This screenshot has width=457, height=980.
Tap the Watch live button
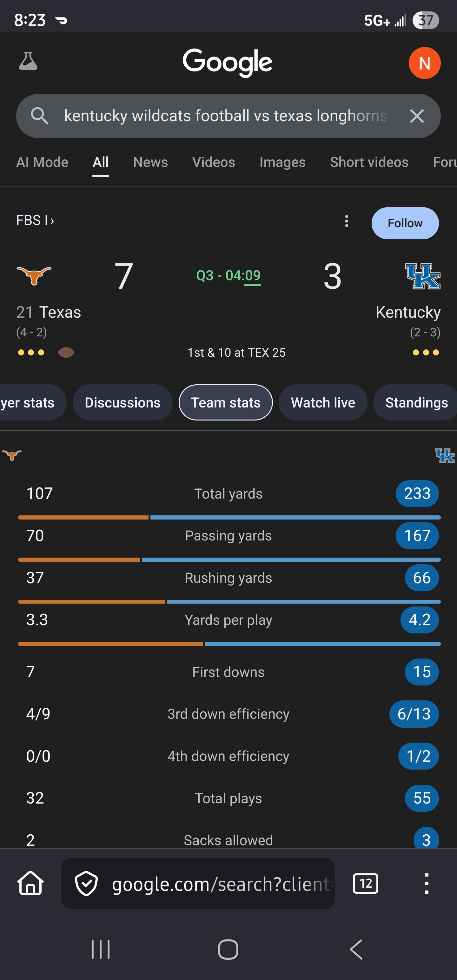click(323, 402)
